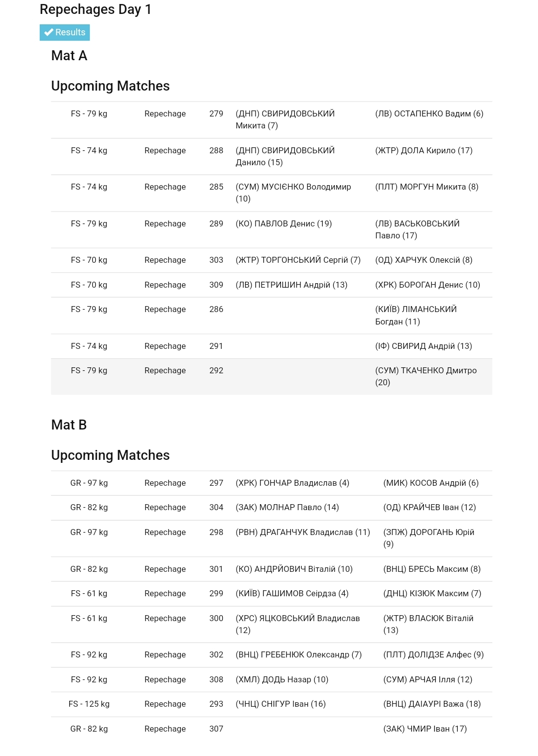Image resolution: width=538 pixels, height=756 pixels.
Task: Select match 285 МУСІЄНКО Володимир
Action: [271, 193]
